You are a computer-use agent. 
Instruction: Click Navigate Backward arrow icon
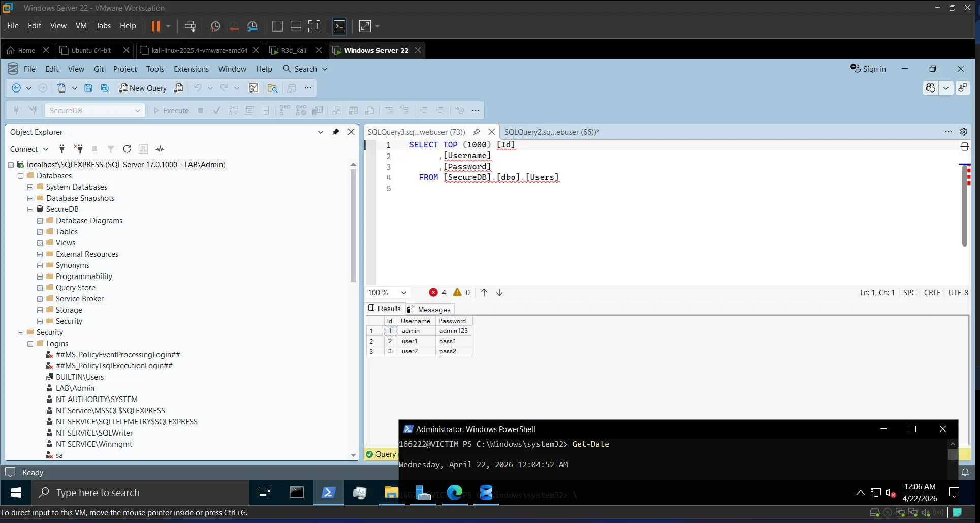click(x=16, y=88)
